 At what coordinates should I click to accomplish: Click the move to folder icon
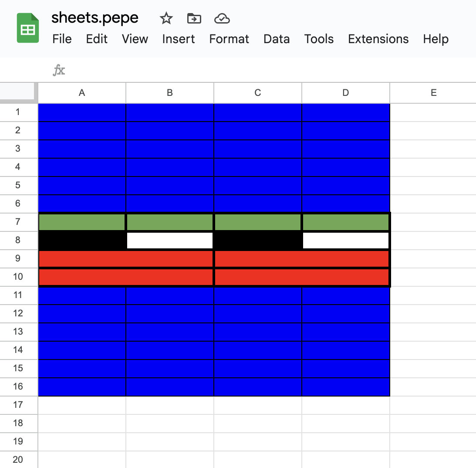point(194,19)
